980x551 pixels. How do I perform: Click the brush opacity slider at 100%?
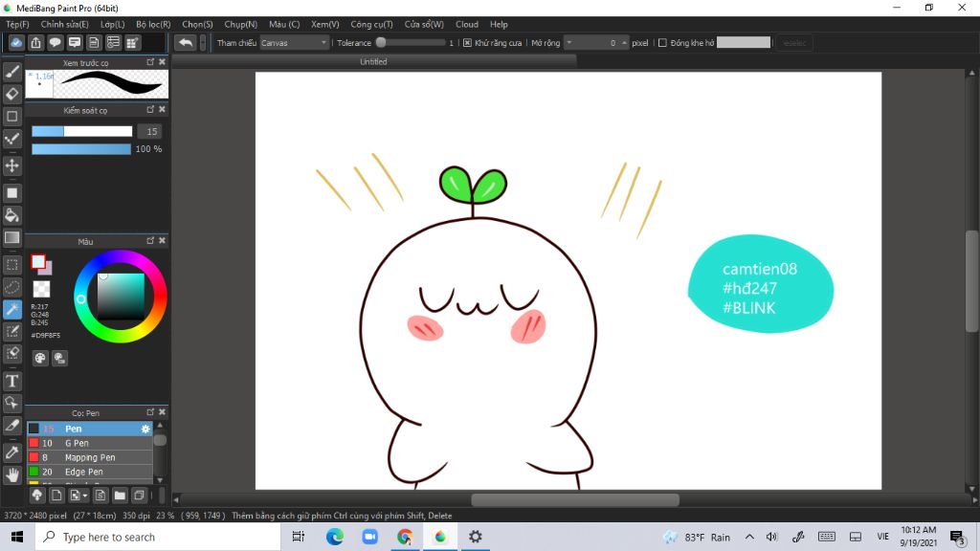[81, 148]
